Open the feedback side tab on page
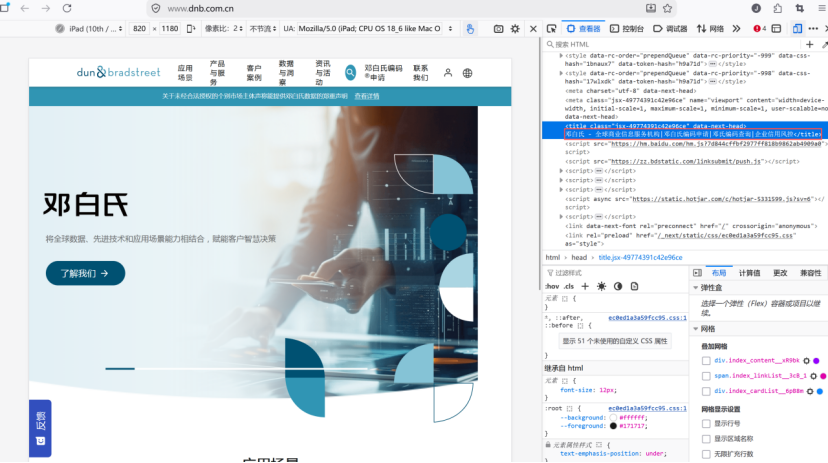 40,428
